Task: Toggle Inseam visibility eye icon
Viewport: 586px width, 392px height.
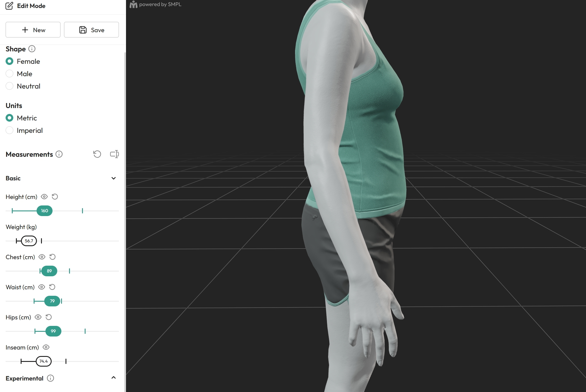Action: (46, 347)
